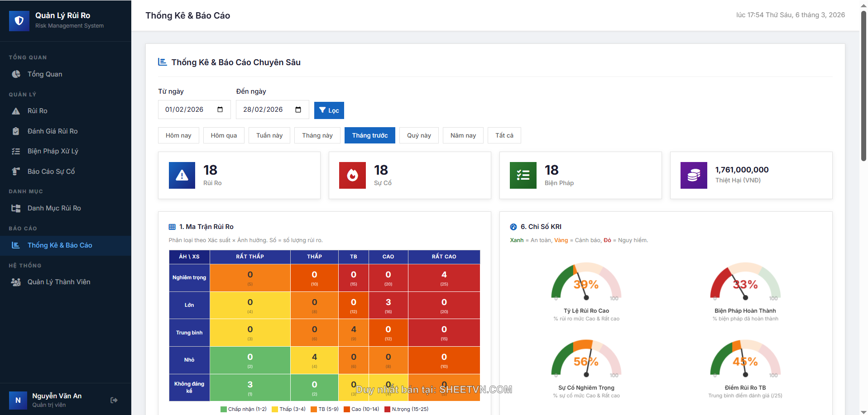
Task: Click the green checklist Biện Pháp card icon
Action: (x=523, y=175)
